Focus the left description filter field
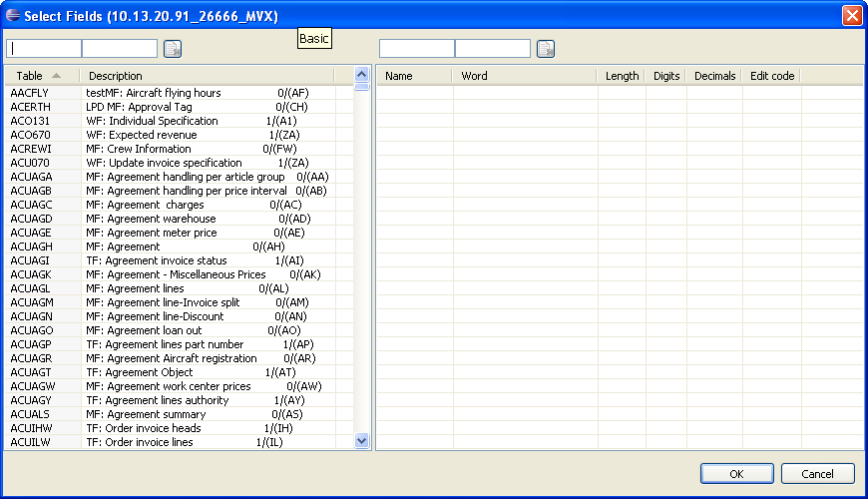Viewport: 868px width, 499px height. tap(120, 49)
